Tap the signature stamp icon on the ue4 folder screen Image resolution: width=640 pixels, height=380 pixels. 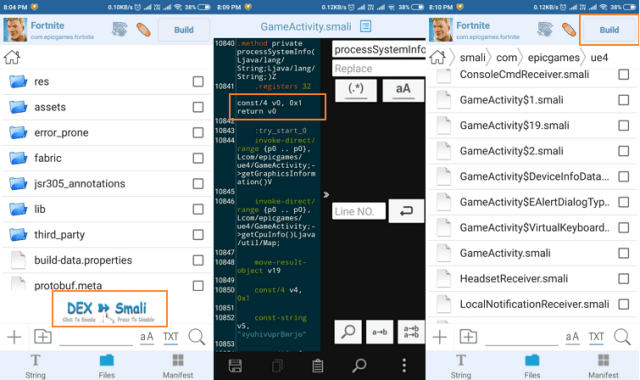coord(545,29)
